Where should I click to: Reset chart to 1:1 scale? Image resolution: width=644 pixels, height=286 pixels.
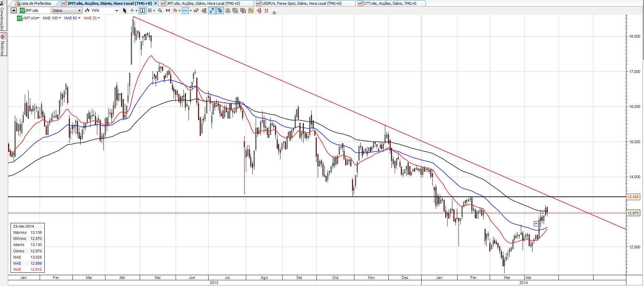click(x=168, y=11)
